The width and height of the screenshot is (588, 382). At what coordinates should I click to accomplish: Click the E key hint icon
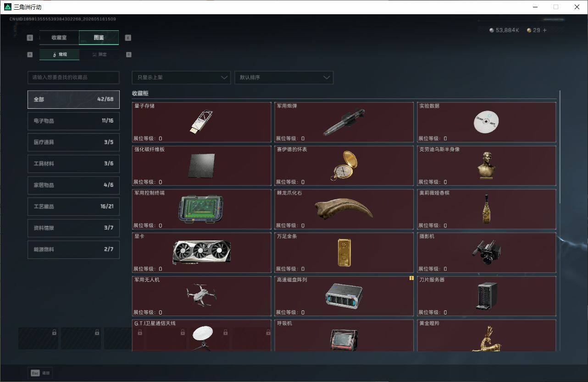pyautogui.click(x=128, y=38)
